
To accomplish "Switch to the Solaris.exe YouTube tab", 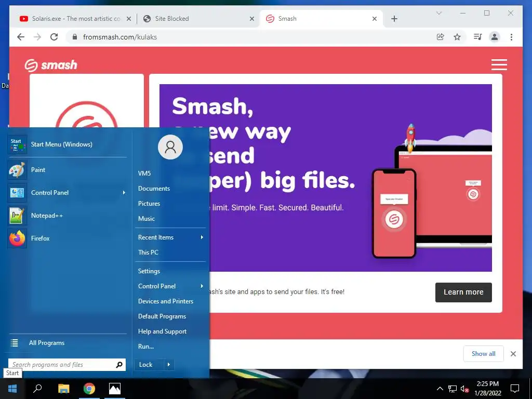I will point(75,19).
